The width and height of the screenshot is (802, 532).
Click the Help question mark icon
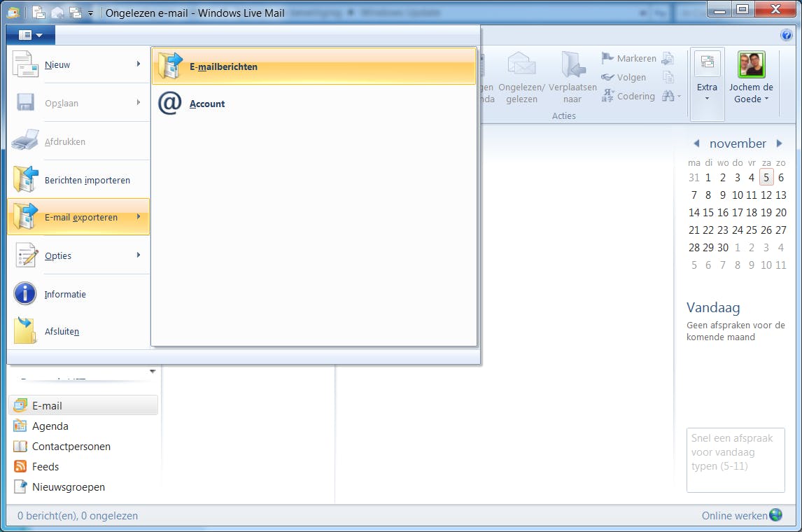point(786,35)
